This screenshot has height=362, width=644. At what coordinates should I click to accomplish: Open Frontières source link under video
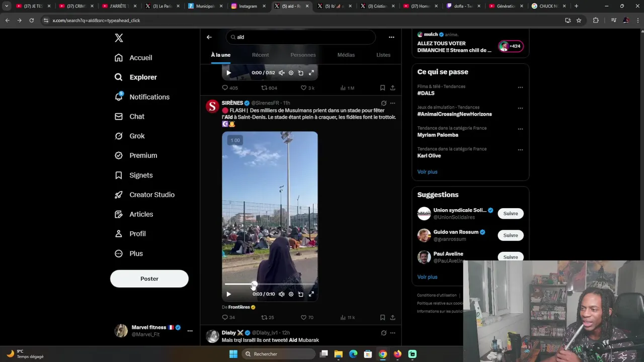click(239, 307)
